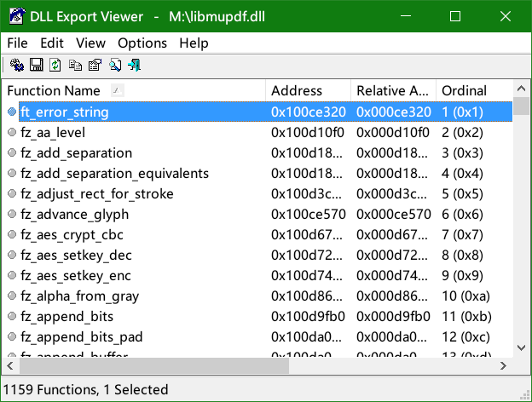
Task: Open the File menu
Action: (17, 43)
